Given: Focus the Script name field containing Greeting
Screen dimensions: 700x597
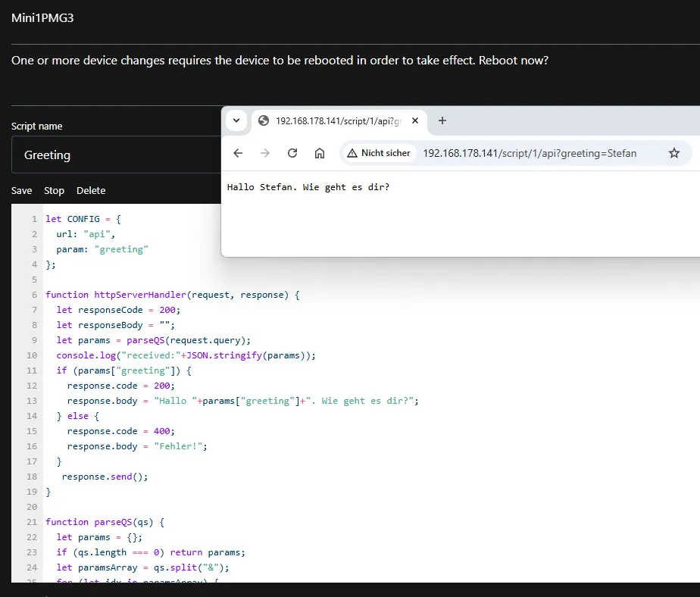Looking at the screenshot, I should (x=114, y=155).
